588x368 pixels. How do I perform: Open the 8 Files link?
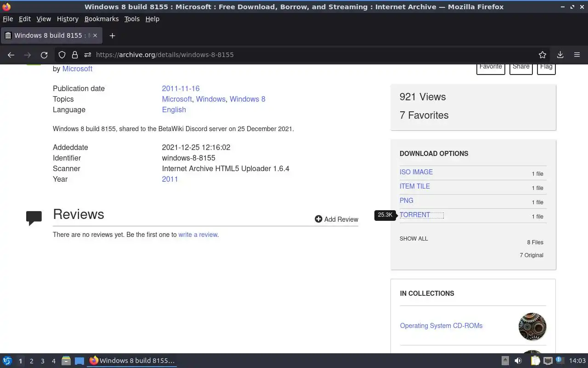coord(535,242)
